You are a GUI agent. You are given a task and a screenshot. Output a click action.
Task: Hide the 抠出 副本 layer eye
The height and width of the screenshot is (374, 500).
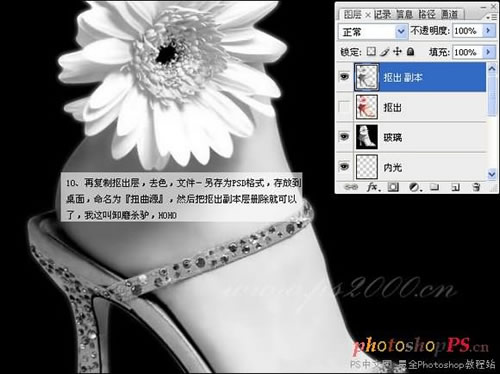(344, 77)
